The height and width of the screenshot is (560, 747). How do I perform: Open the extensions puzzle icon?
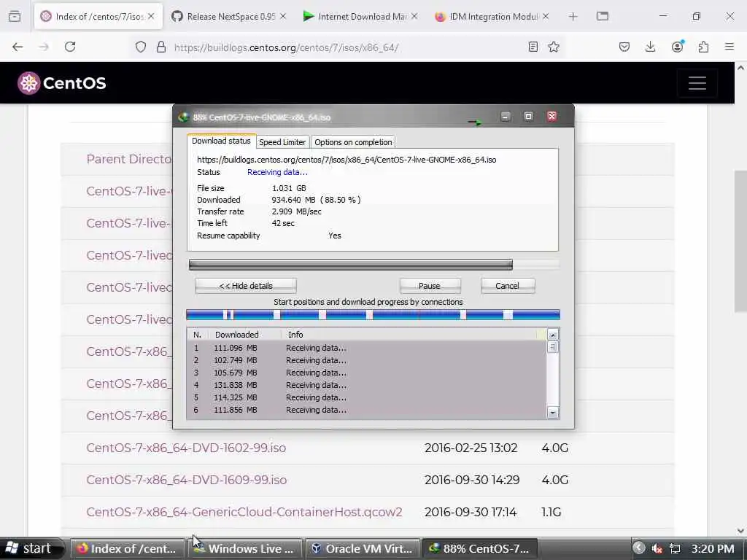pos(704,47)
